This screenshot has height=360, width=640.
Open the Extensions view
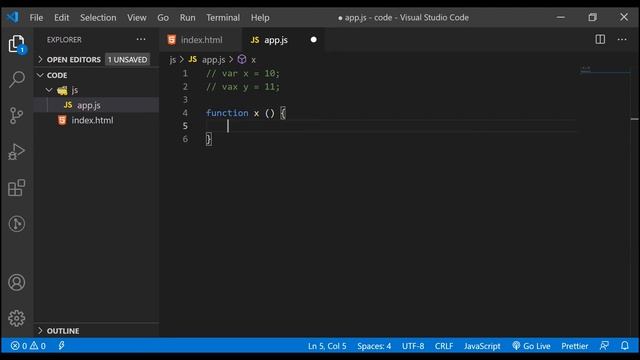(17, 188)
